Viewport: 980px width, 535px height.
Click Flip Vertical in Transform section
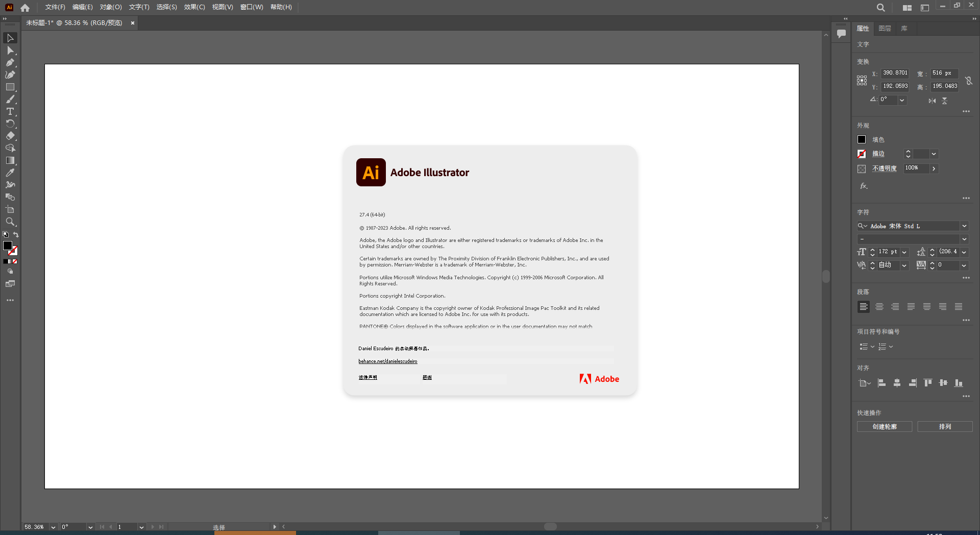click(x=944, y=101)
